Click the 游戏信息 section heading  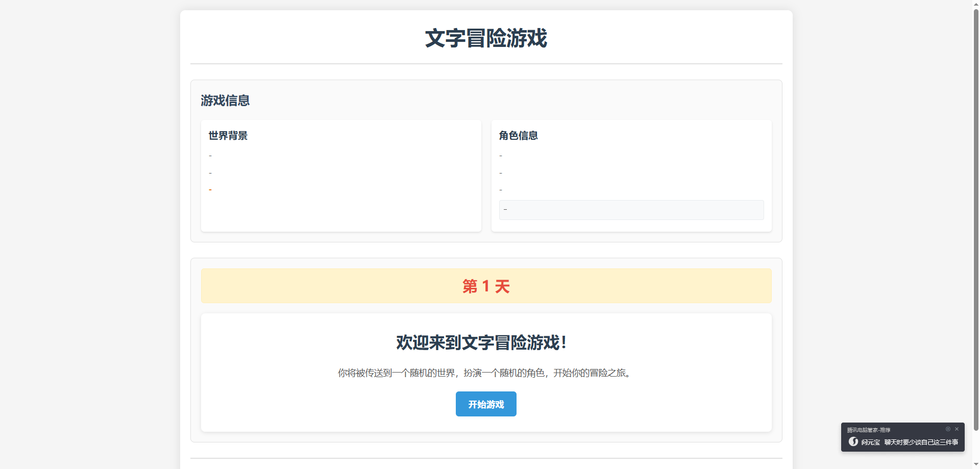pos(225,101)
